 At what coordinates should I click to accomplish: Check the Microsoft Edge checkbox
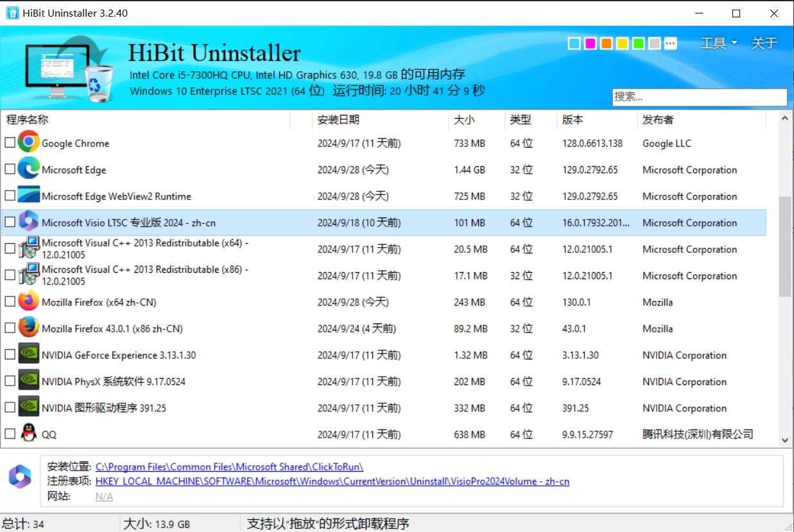[10, 169]
